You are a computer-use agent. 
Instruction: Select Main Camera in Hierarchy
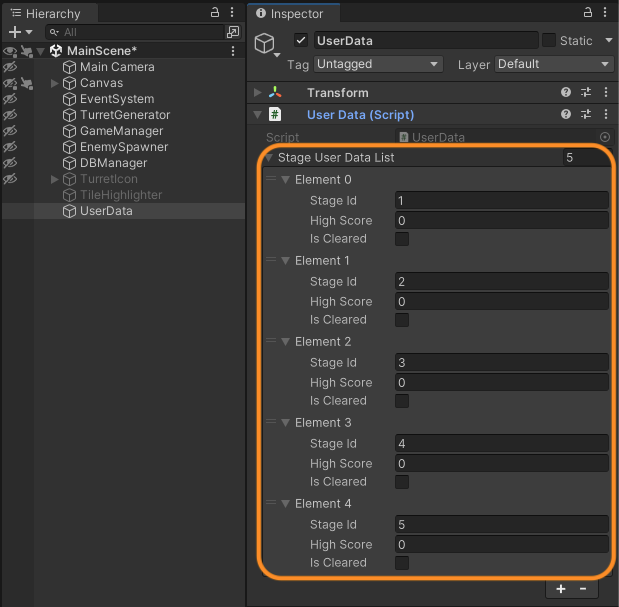click(x=117, y=67)
